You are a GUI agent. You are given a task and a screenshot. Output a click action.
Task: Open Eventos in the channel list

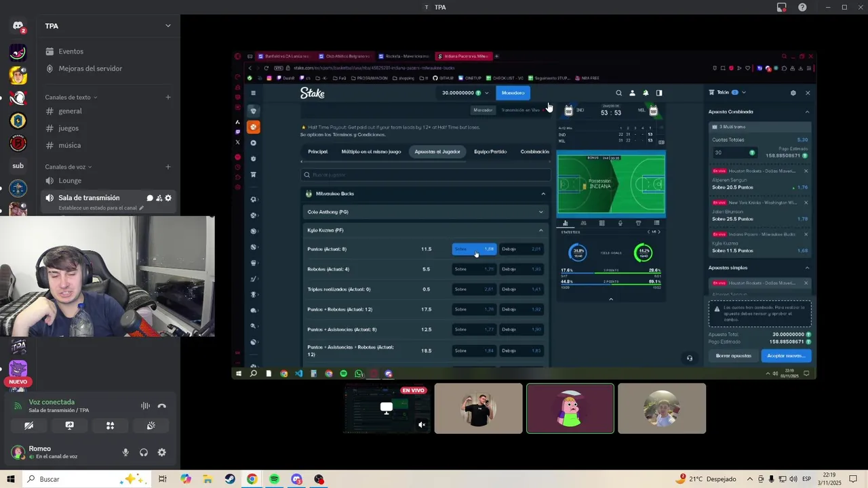[x=71, y=52]
